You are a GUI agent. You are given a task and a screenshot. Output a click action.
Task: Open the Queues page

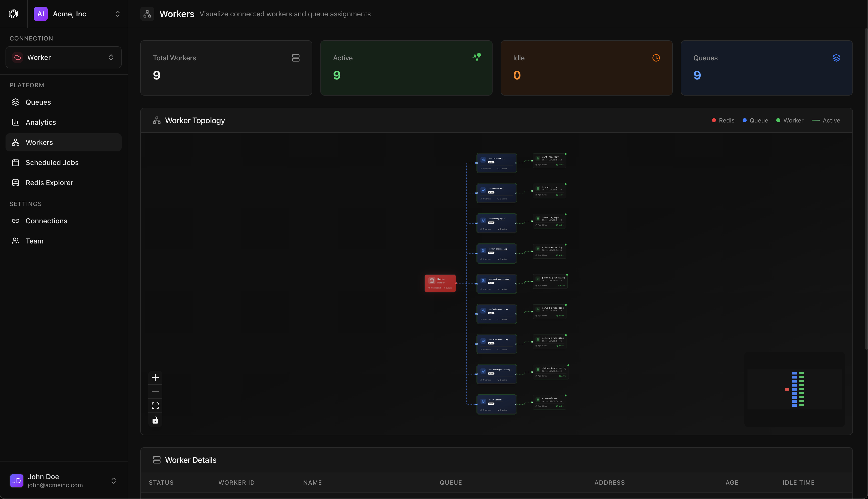click(x=38, y=102)
